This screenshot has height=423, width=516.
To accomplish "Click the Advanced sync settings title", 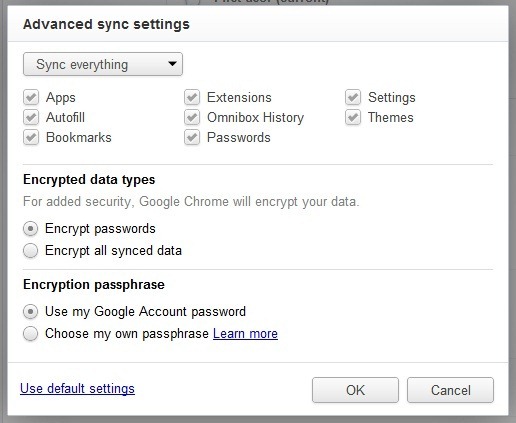I will click(x=106, y=24).
